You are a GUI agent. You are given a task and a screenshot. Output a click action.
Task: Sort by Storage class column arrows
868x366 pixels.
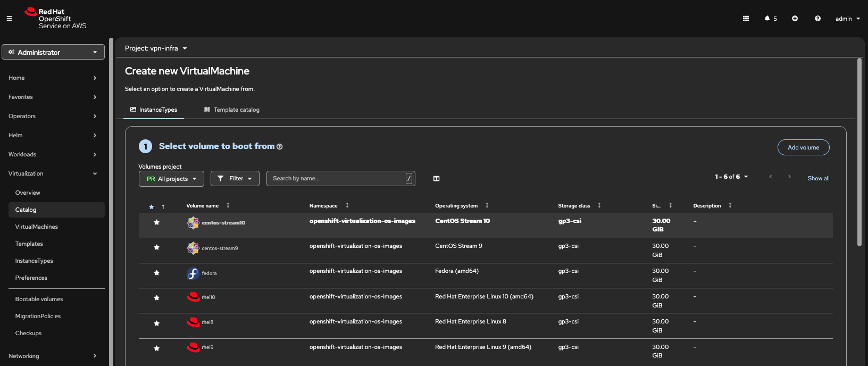599,205
